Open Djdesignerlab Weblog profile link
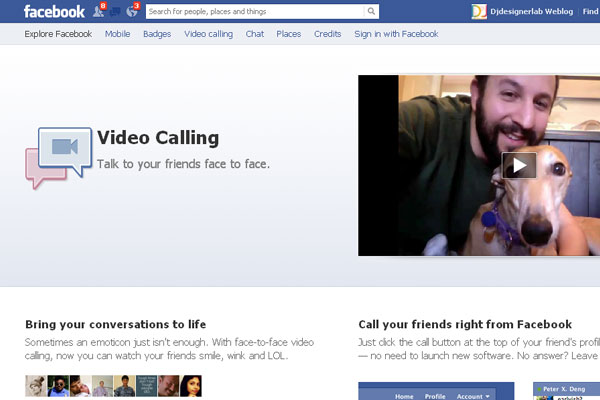This screenshot has height=400, width=600. click(532, 11)
